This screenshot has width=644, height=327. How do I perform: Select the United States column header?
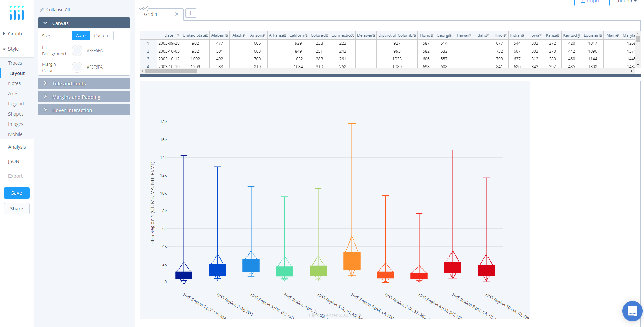pos(195,35)
